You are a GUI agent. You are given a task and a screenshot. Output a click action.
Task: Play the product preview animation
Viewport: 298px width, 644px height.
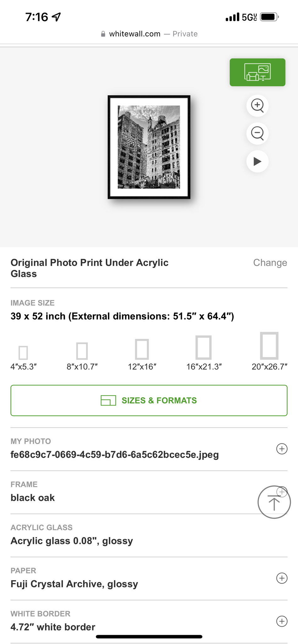coord(257,162)
